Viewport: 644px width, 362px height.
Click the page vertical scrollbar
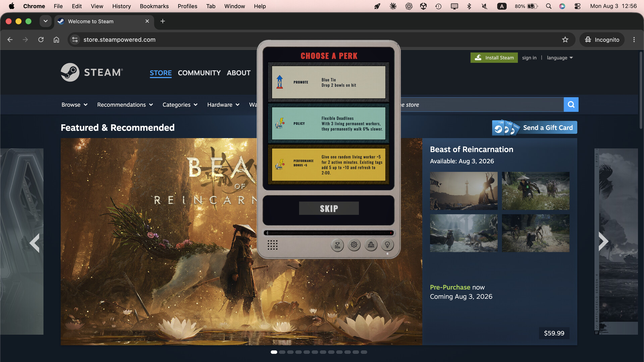(641, 90)
